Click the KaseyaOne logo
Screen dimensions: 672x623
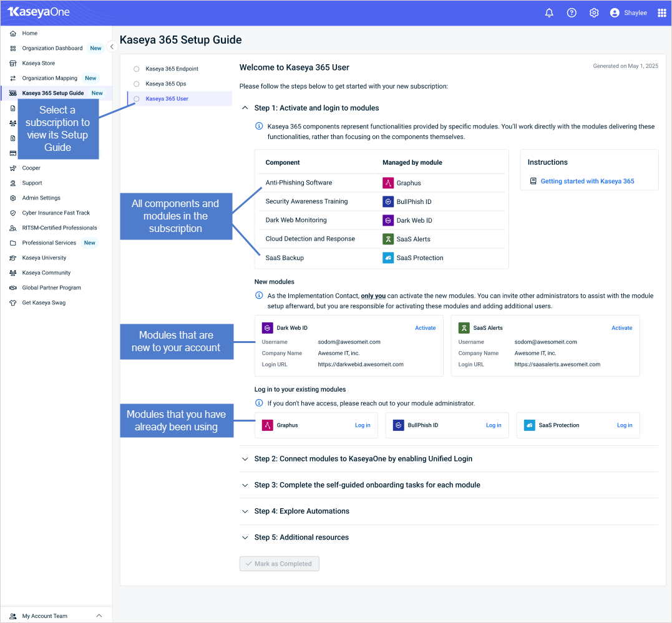(39, 12)
